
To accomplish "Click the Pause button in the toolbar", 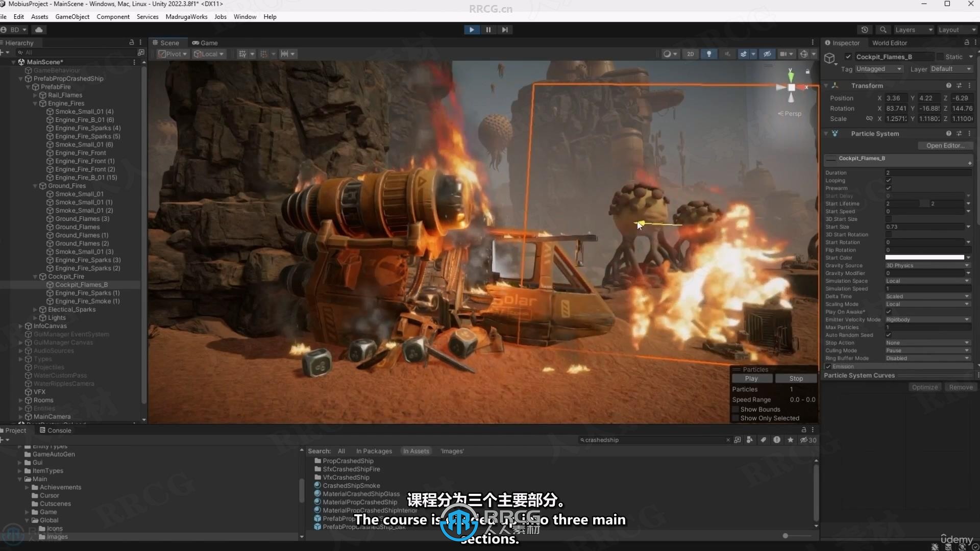I will [x=488, y=30].
